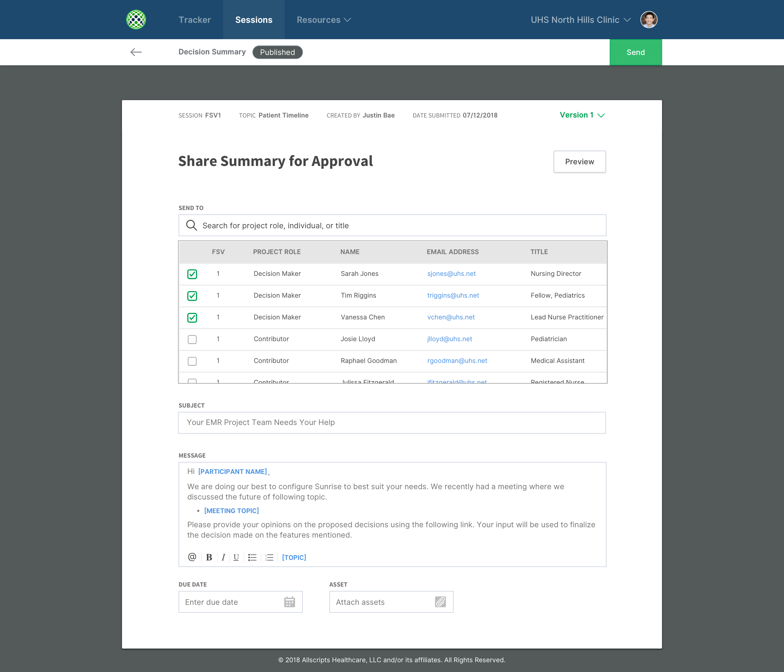Focus the Send To search field
The width and height of the screenshot is (784, 672).
coord(392,225)
